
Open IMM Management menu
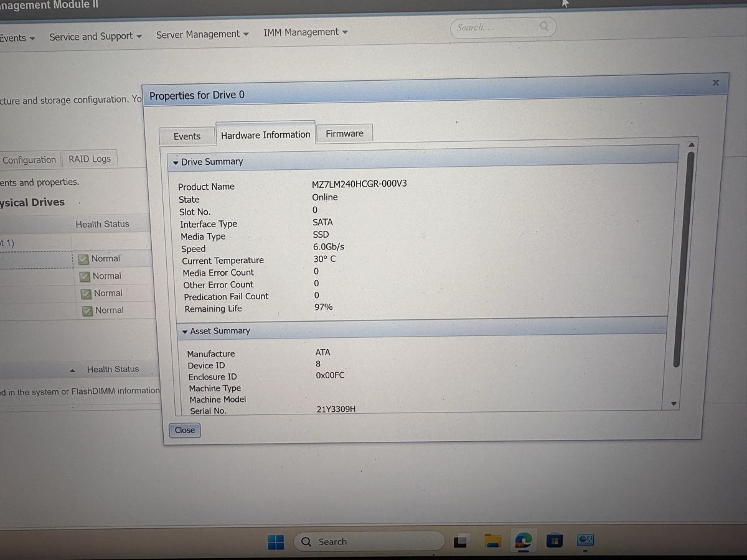[306, 32]
